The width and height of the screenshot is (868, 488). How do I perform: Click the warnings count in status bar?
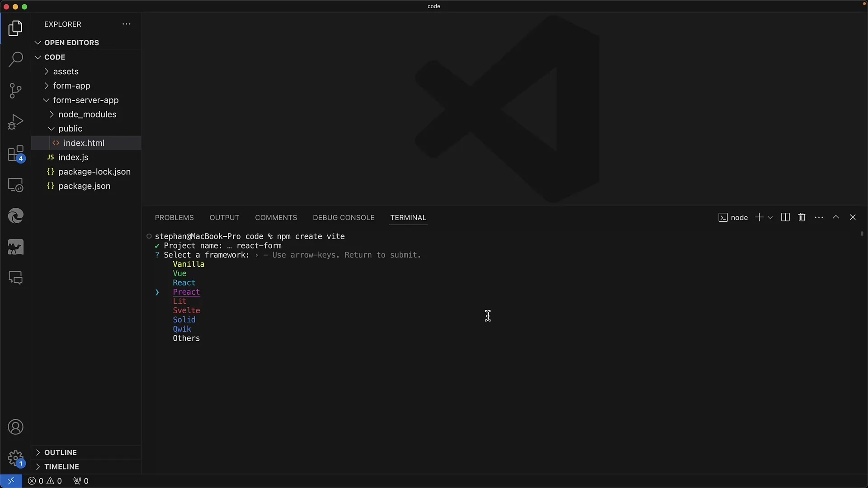point(54,481)
